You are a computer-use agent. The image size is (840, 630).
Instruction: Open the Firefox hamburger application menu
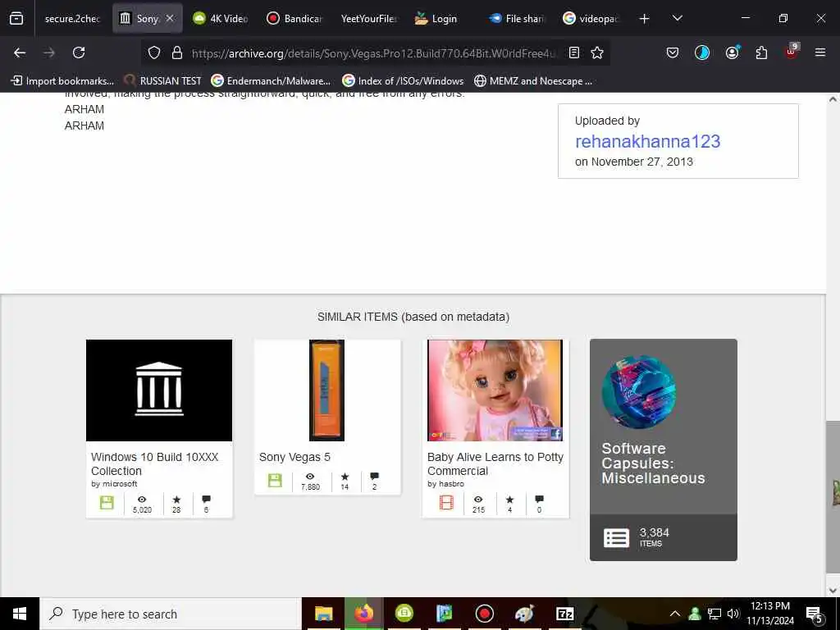pyautogui.click(x=820, y=52)
